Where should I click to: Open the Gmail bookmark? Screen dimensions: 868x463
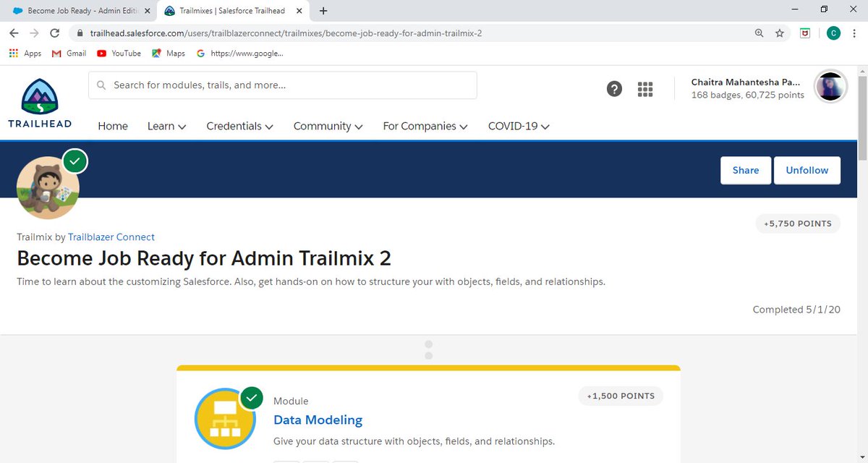69,54
